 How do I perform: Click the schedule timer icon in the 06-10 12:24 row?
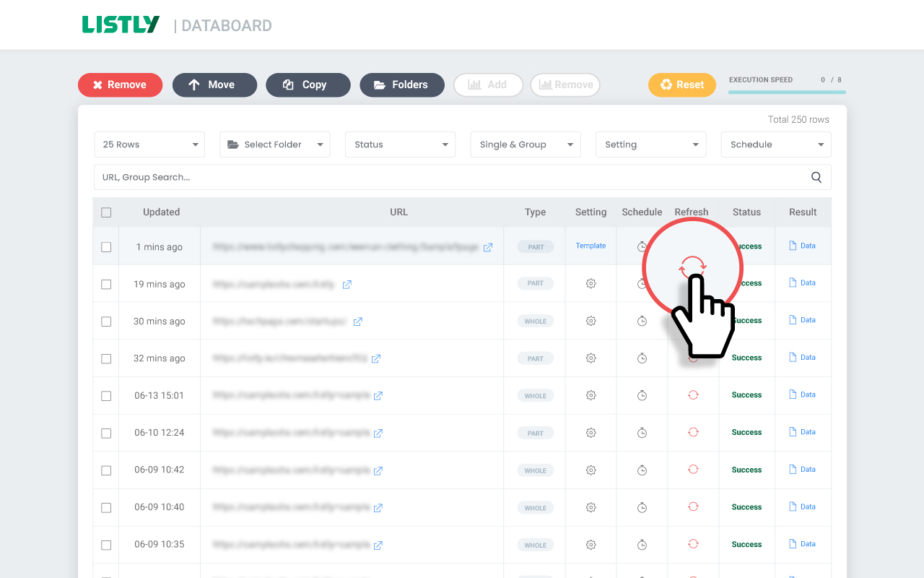642,433
